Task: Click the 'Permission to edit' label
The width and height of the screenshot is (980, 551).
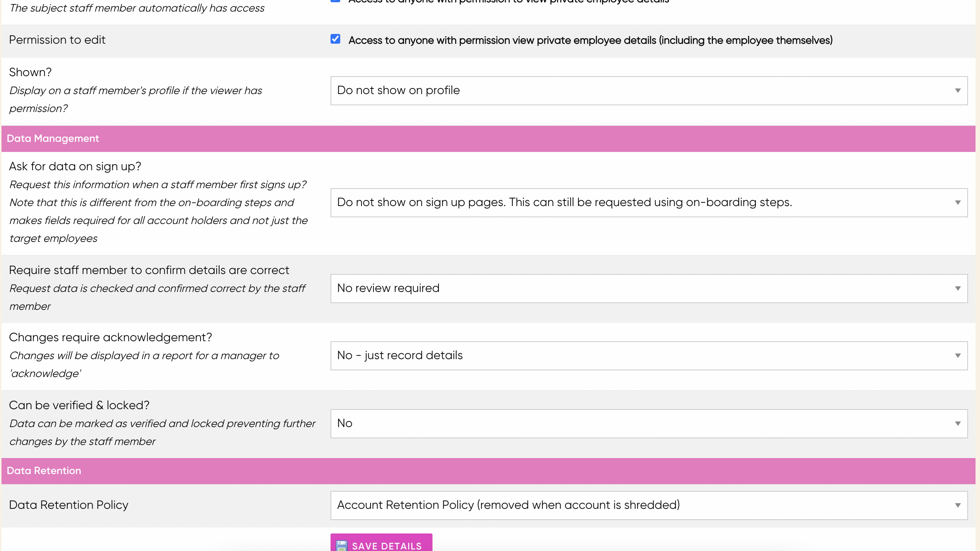Action: (57, 40)
